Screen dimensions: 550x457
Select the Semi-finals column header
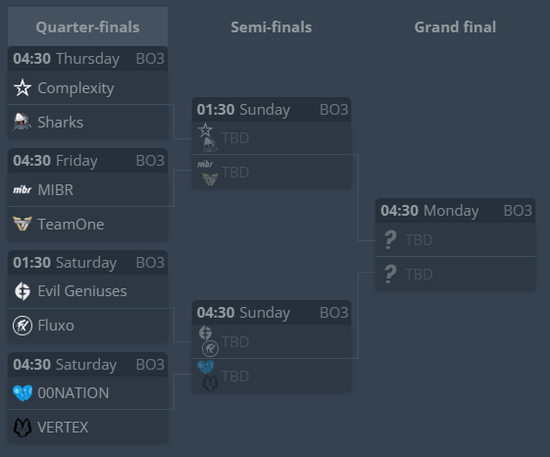tap(271, 27)
